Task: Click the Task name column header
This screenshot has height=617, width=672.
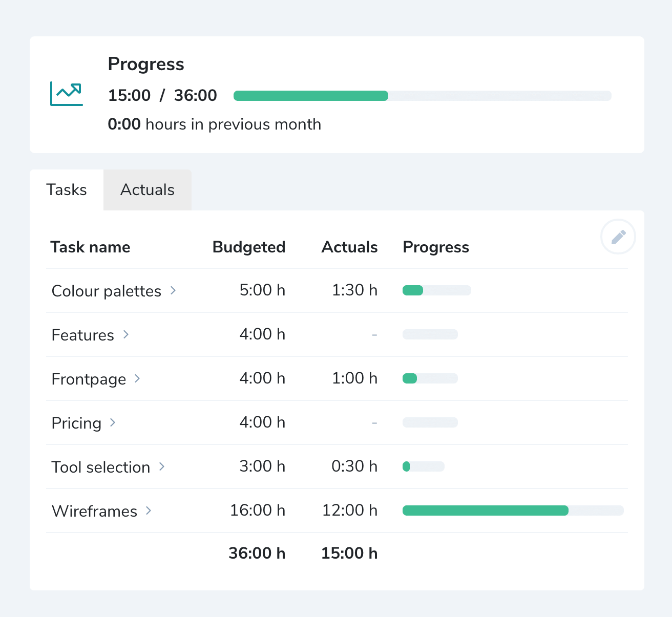Action: coord(90,247)
